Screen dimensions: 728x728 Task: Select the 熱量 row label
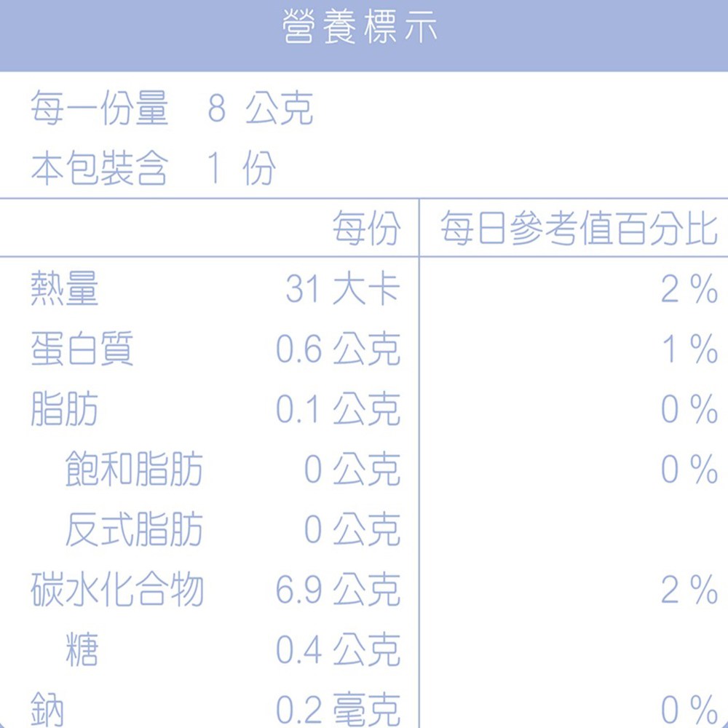(64, 289)
